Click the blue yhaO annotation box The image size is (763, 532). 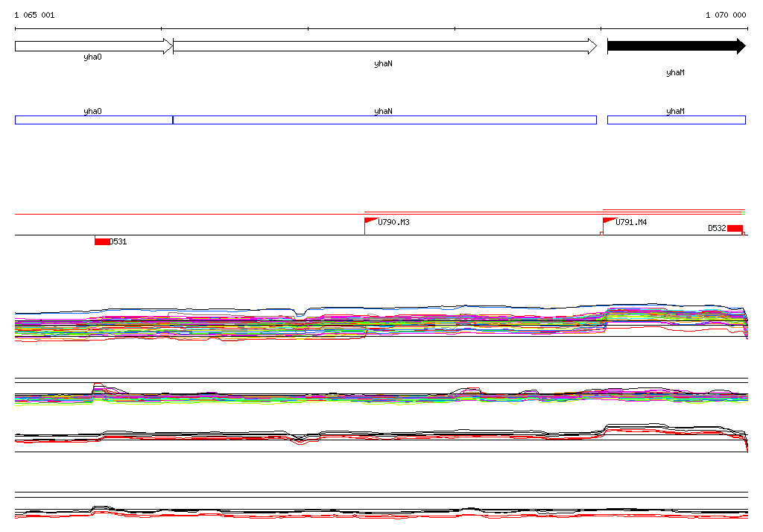94,120
